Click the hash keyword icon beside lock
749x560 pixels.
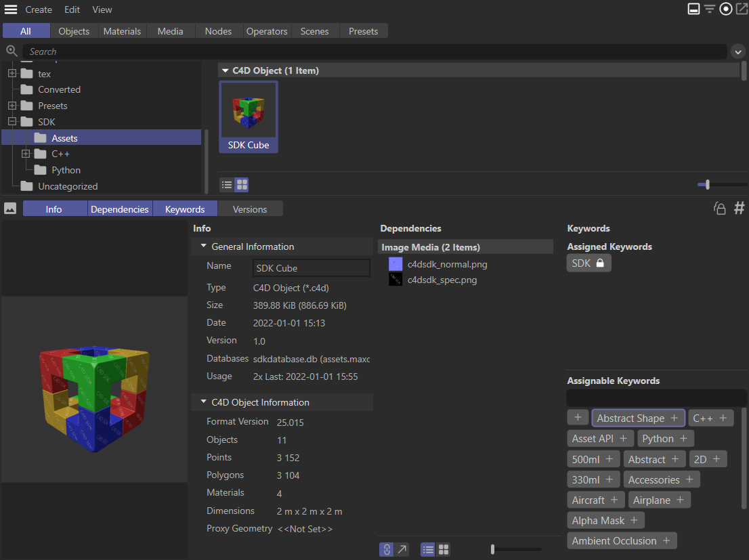pyautogui.click(x=739, y=209)
